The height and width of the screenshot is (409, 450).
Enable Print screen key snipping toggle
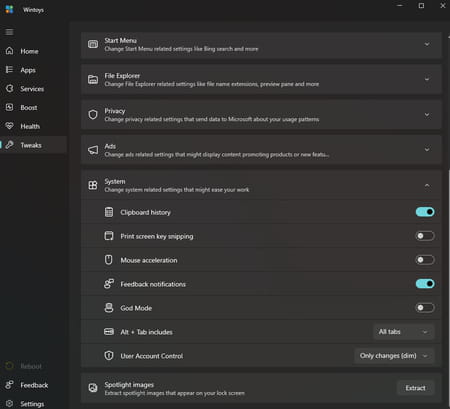pos(425,236)
